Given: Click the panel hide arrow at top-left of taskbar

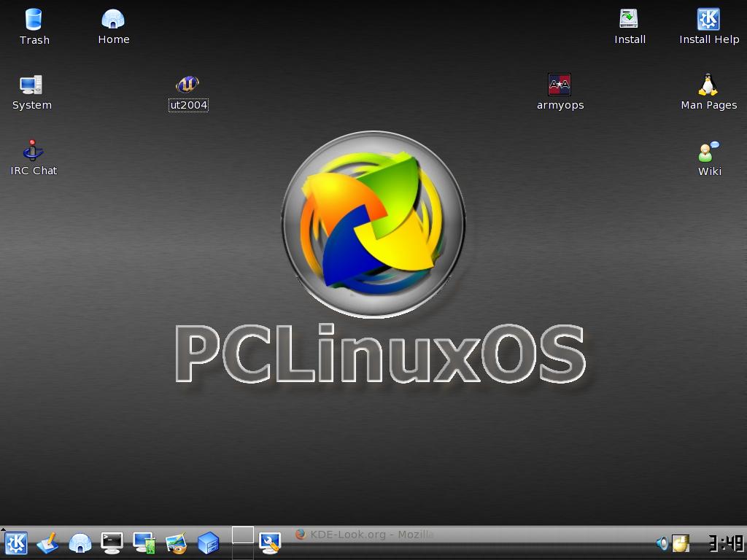Looking at the screenshot, I should coord(3,529).
